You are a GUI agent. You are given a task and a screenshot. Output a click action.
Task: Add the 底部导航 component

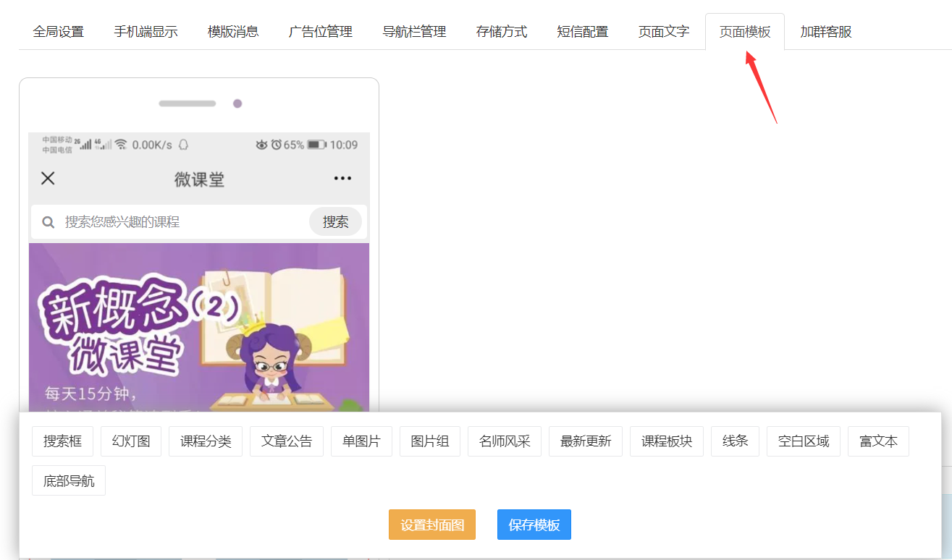coord(69,481)
